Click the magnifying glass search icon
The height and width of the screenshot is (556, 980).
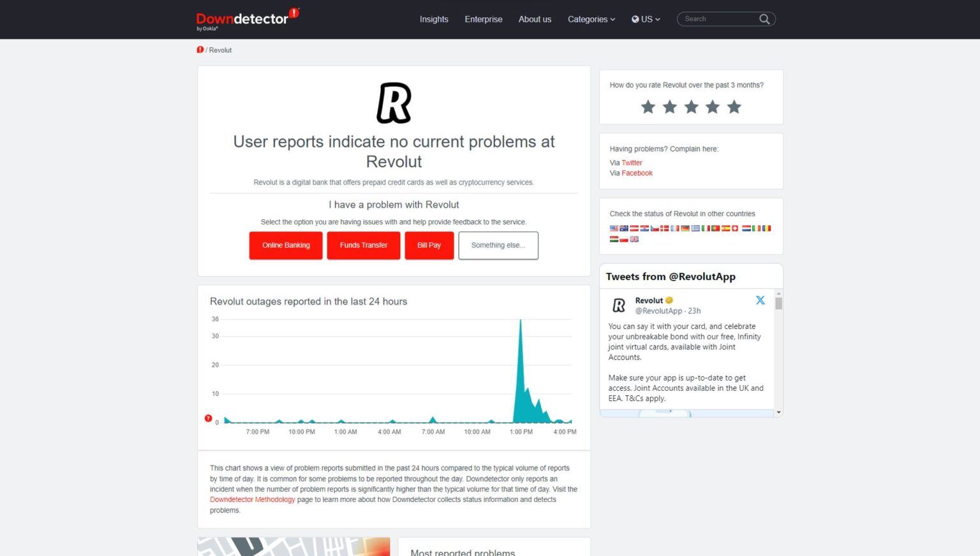click(x=764, y=19)
